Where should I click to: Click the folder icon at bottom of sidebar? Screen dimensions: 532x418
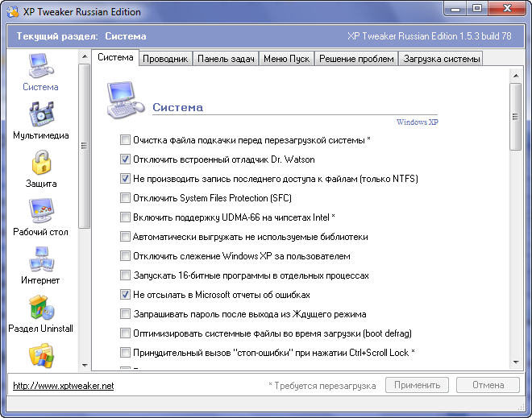coord(40,354)
